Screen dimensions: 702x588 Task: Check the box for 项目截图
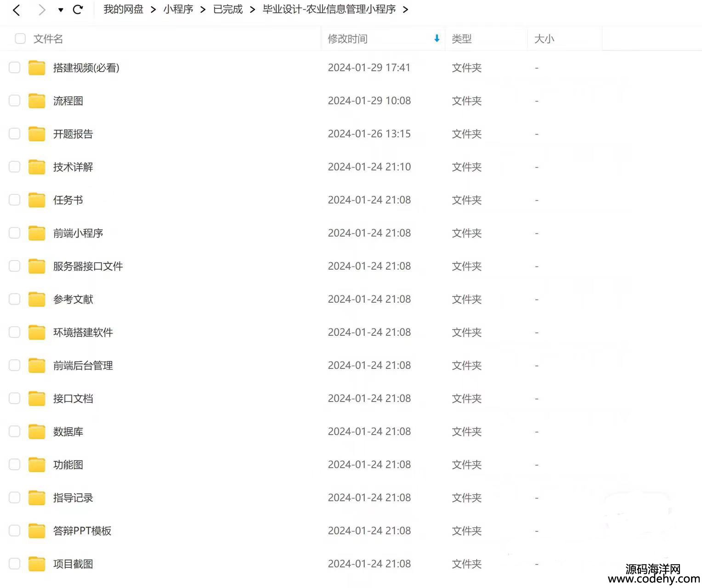click(15, 564)
